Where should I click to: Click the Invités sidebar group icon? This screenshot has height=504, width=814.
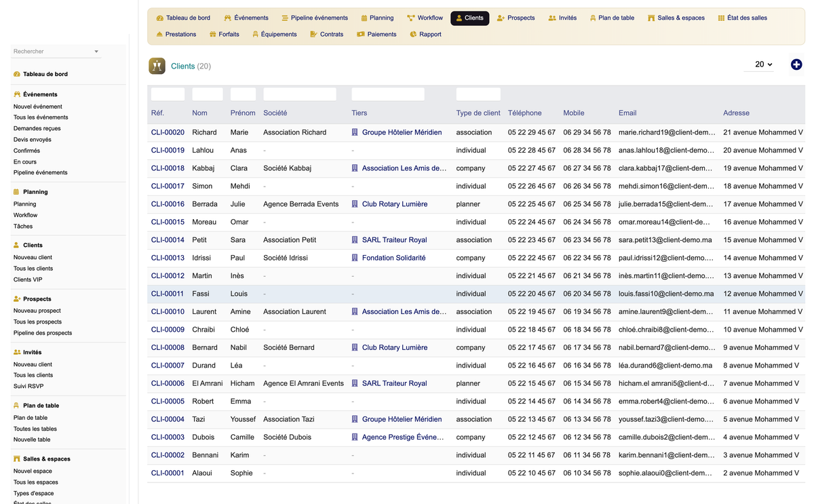pyautogui.click(x=17, y=352)
